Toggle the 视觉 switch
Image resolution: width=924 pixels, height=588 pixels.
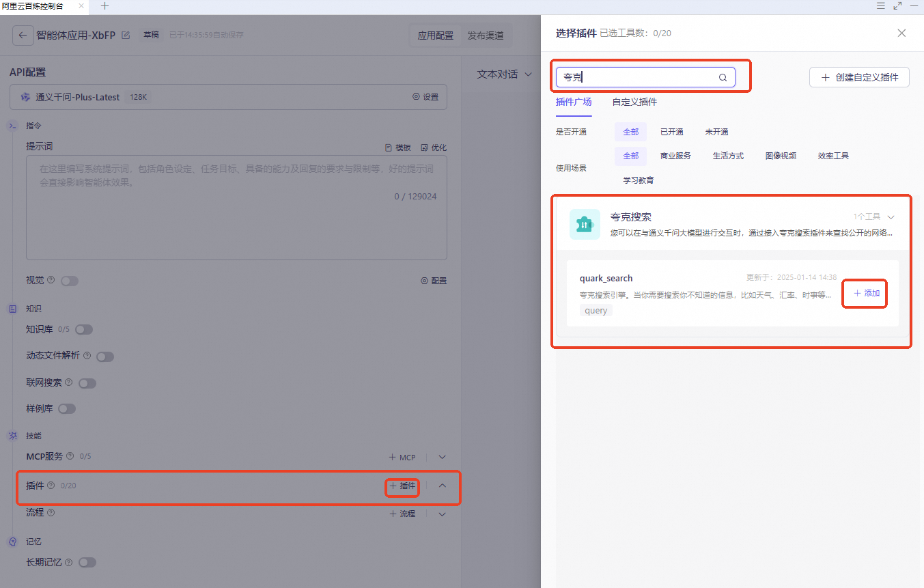pos(70,281)
